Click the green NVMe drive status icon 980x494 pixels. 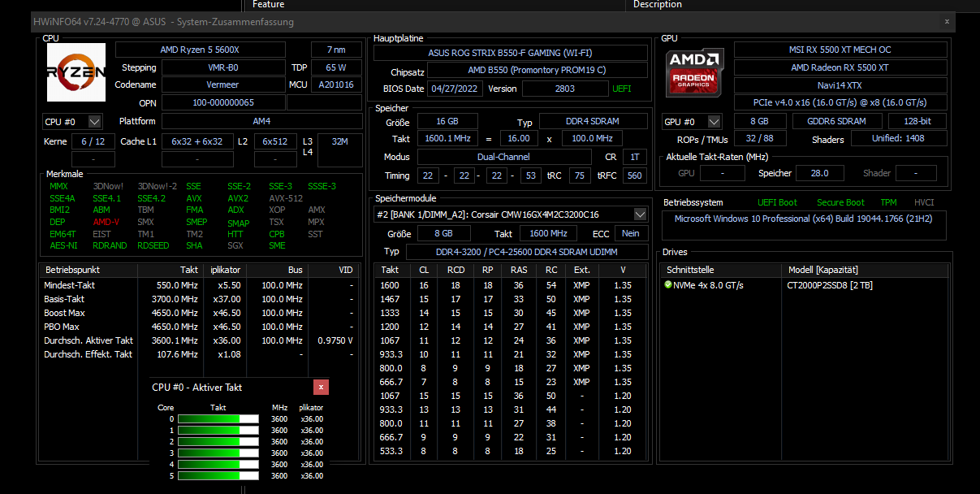click(668, 285)
